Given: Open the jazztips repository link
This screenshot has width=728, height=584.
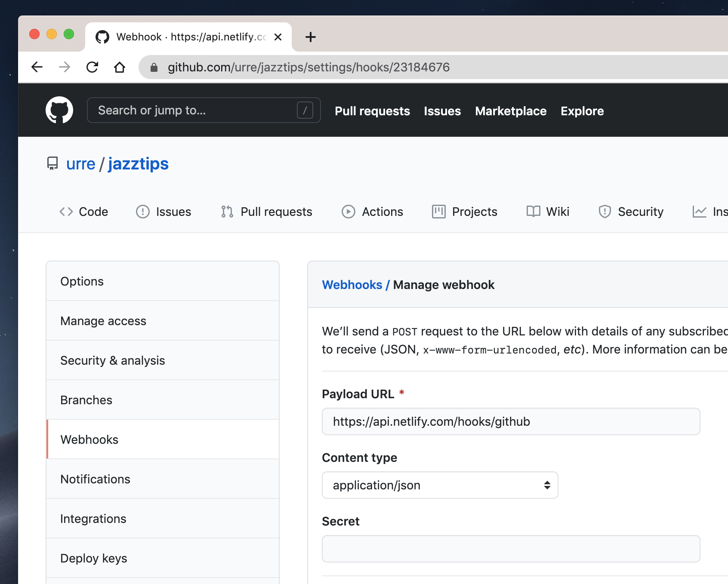Looking at the screenshot, I should [138, 164].
